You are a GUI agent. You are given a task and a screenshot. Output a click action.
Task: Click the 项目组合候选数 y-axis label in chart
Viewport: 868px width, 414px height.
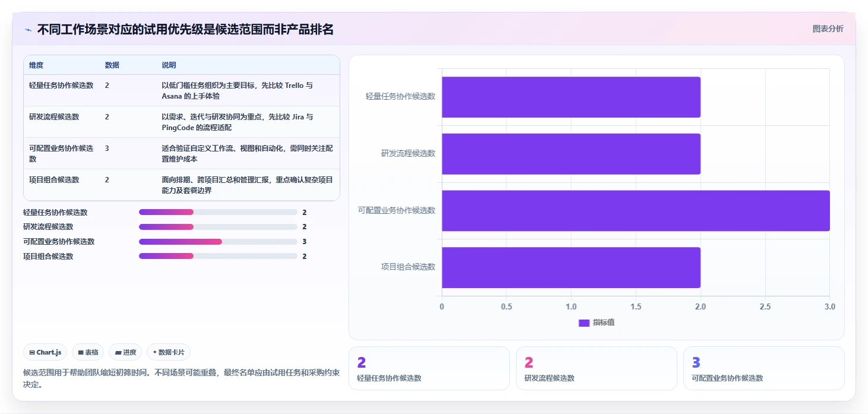408,267
